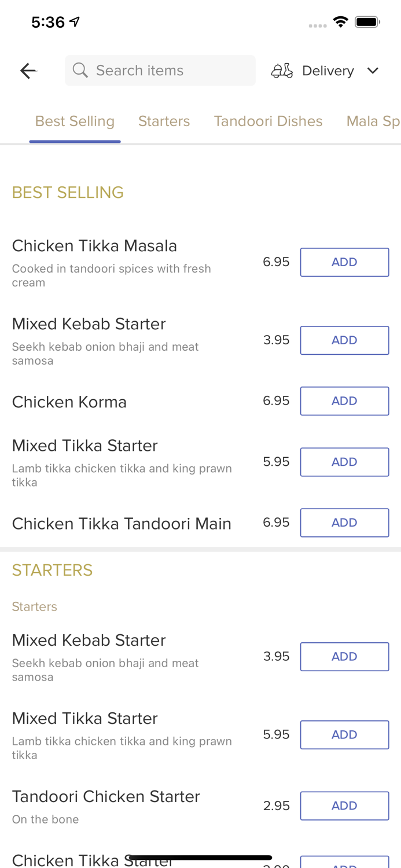Open the Tandoori Dishes tab
The height and width of the screenshot is (868, 401).
(x=268, y=121)
